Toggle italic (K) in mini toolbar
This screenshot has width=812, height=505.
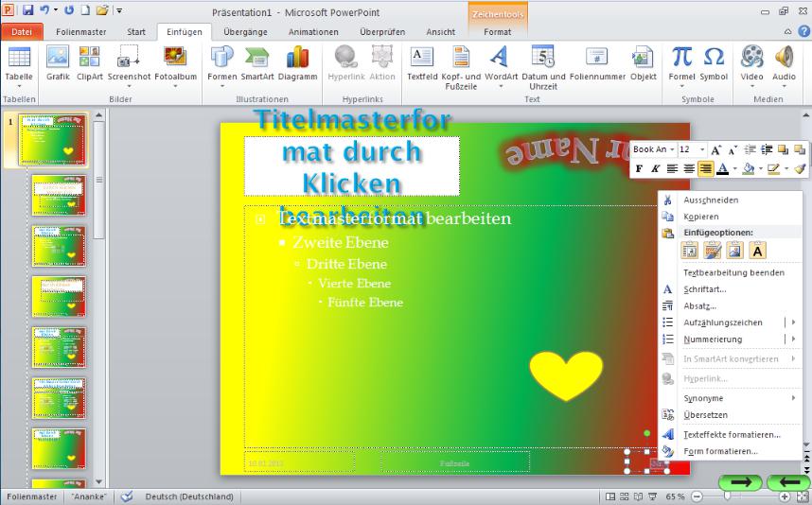pyautogui.click(x=656, y=169)
